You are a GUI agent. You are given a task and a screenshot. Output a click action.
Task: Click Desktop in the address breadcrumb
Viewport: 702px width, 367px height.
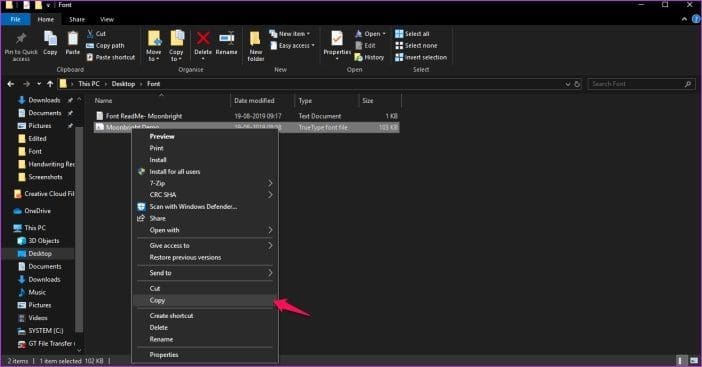(123, 84)
